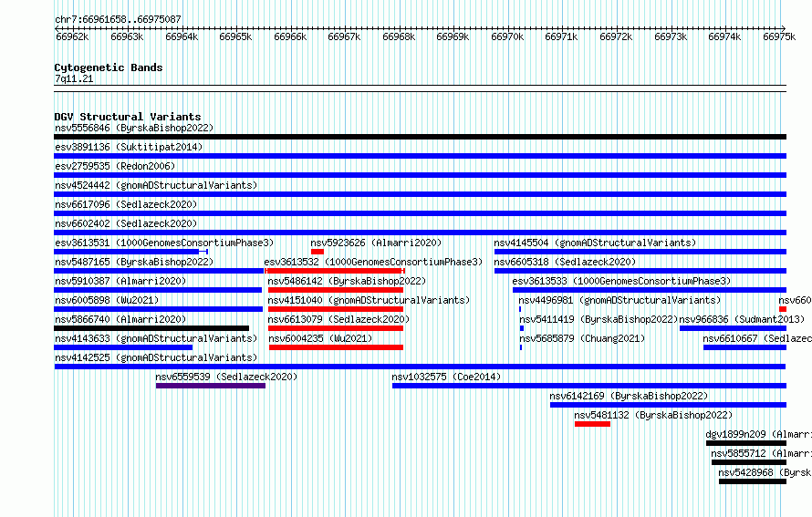812x517 pixels.
Task: Click esv3613533 (1000GenomesConsortiumPhase3) label
Action: 621,281
